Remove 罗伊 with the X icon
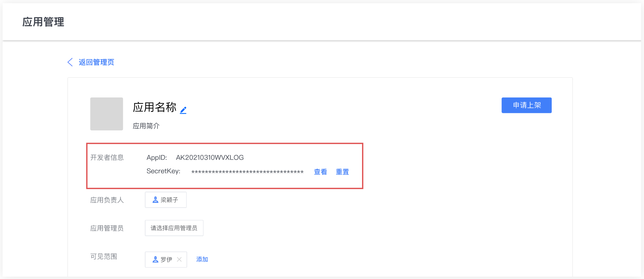 pos(179,259)
